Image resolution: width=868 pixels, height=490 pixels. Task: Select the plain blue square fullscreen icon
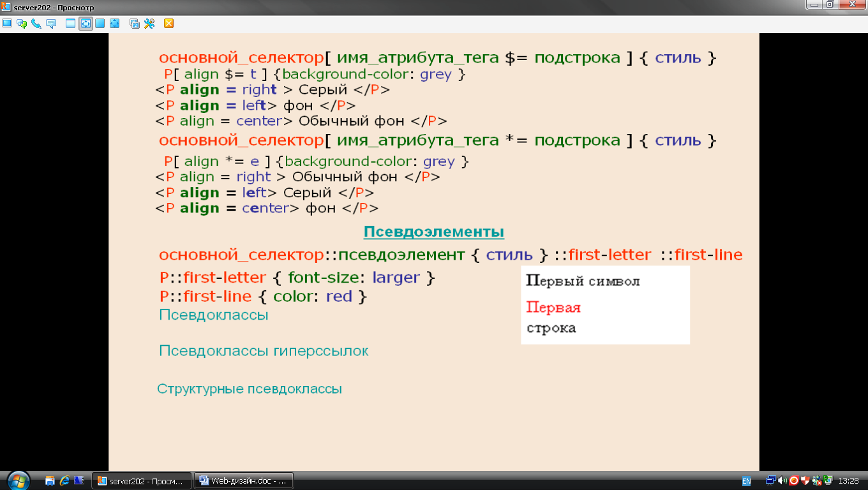pos(100,24)
